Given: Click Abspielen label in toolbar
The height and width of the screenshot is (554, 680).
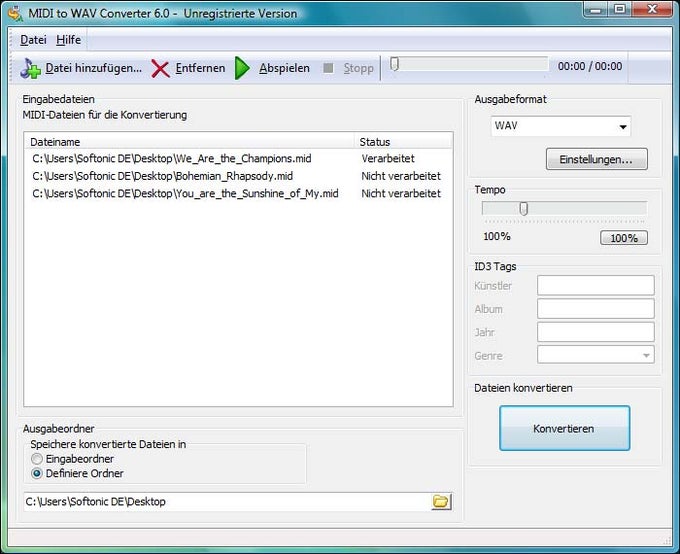Looking at the screenshot, I should pyautogui.click(x=284, y=68).
